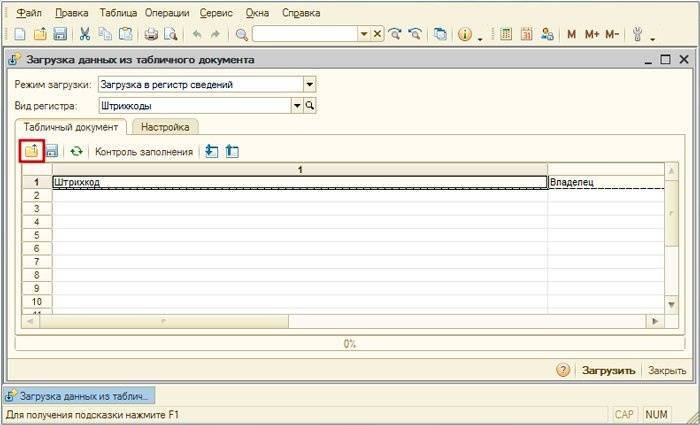Image resolution: width=700 pixels, height=425 pixels.
Task: Open the windows list icon
Action: [440, 35]
